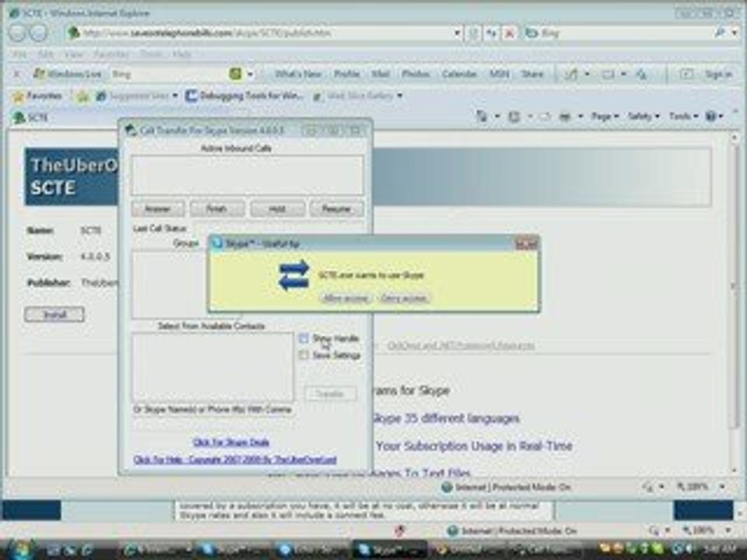The width and height of the screenshot is (747, 560).
Task: Click the Refresh arrows icon by address bar
Action: point(491,33)
